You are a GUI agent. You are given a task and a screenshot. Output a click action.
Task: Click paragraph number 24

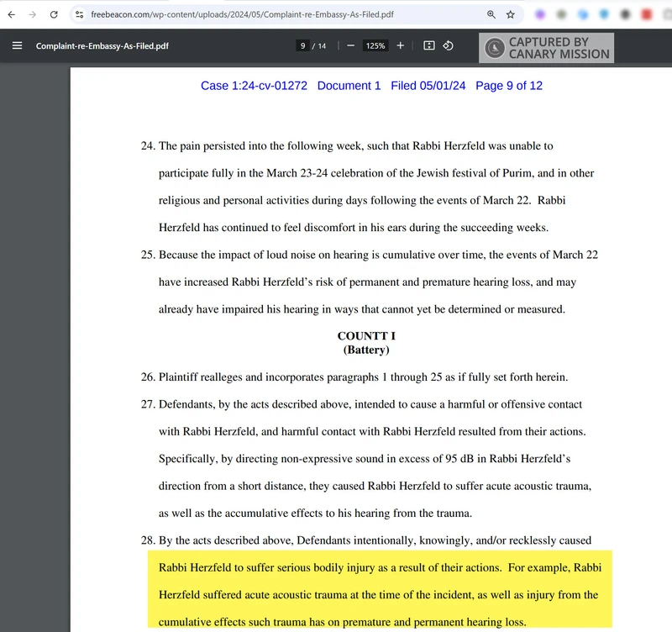click(x=147, y=145)
